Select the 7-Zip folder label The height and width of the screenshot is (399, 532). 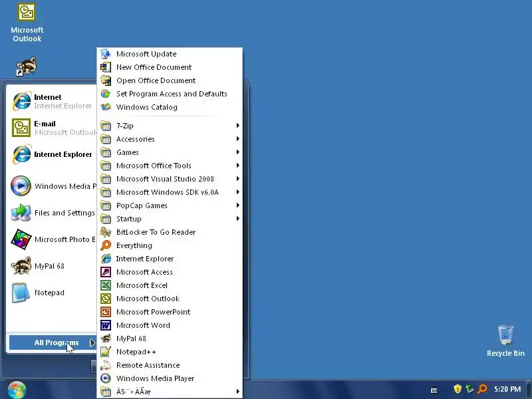pyautogui.click(x=125, y=126)
